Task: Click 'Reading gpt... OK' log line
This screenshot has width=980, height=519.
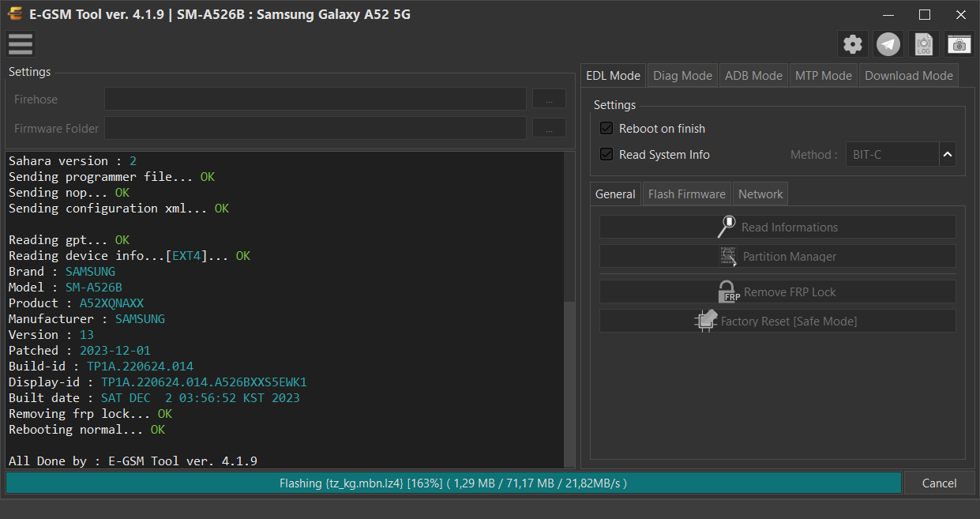Action: [69, 240]
